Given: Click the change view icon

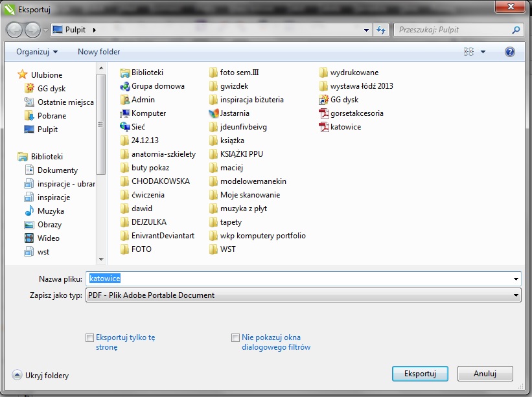Looking at the screenshot, I should coord(470,52).
